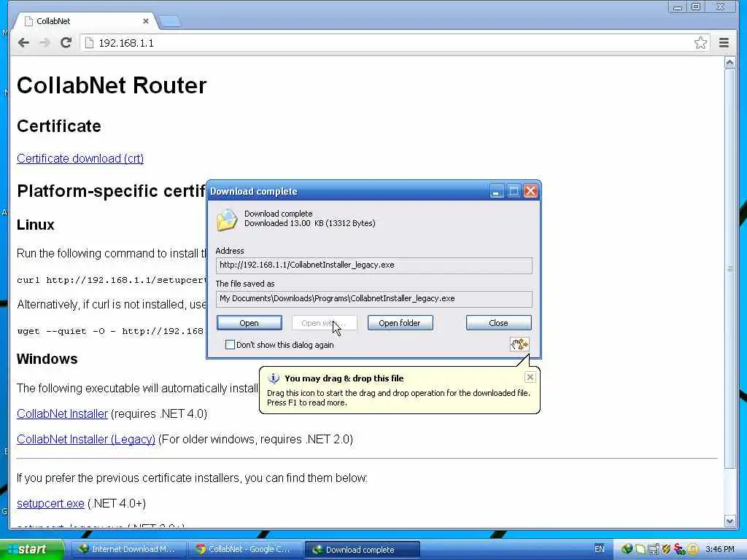Click the page icon in address bar
The height and width of the screenshot is (560, 747).
[88, 43]
